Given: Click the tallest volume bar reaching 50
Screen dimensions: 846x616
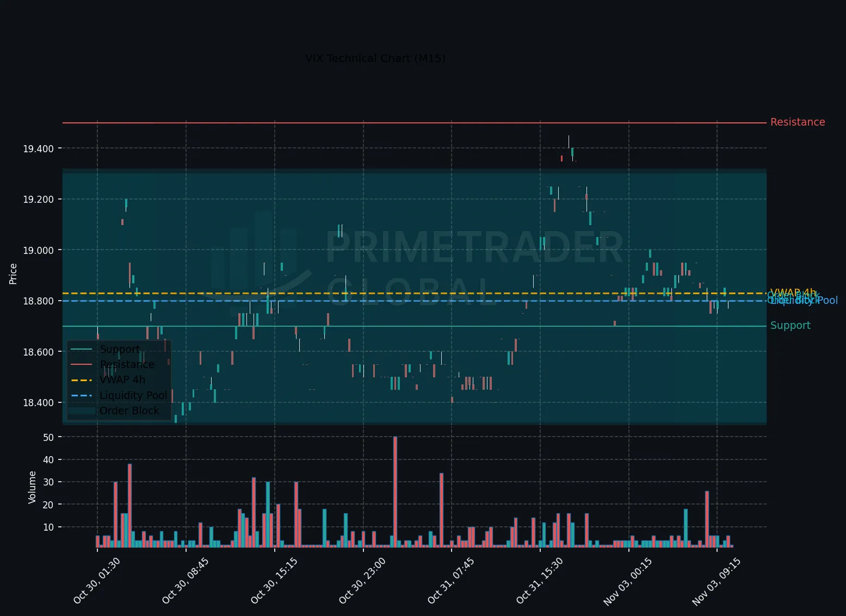Looking at the screenshot, I should 395,491.
